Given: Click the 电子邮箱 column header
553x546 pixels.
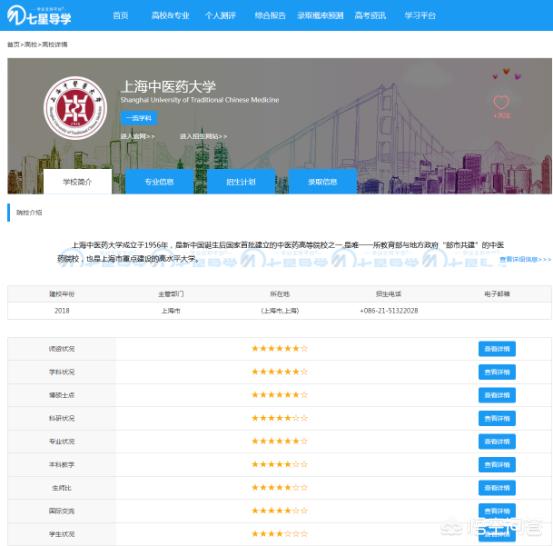Looking at the screenshot, I should click(497, 294).
